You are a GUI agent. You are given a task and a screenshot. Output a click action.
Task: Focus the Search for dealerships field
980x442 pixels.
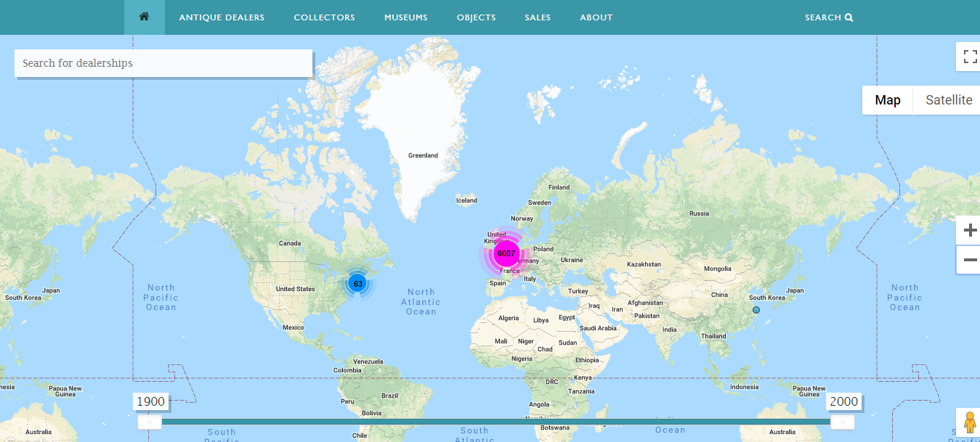pos(163,63)
